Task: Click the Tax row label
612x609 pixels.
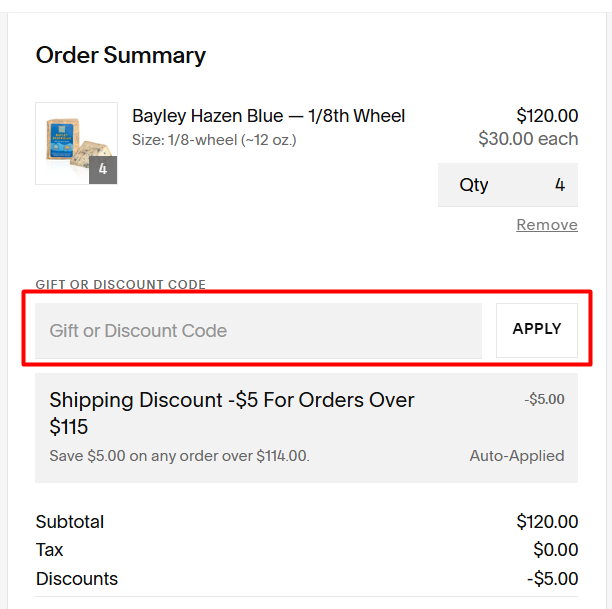Action: 50,550
